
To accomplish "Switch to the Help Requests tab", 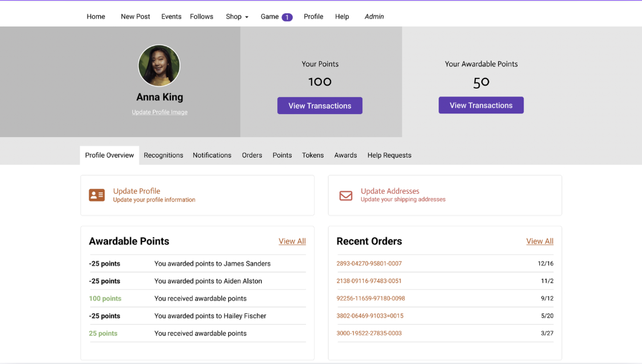I will [x=389, y=155].
